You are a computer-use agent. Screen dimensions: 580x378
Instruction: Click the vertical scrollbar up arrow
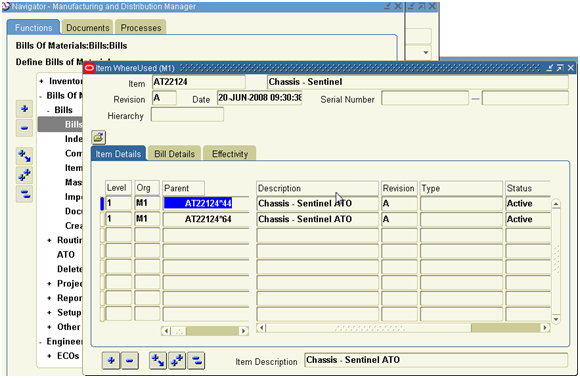pyautogui.click(x=556, y=204)
